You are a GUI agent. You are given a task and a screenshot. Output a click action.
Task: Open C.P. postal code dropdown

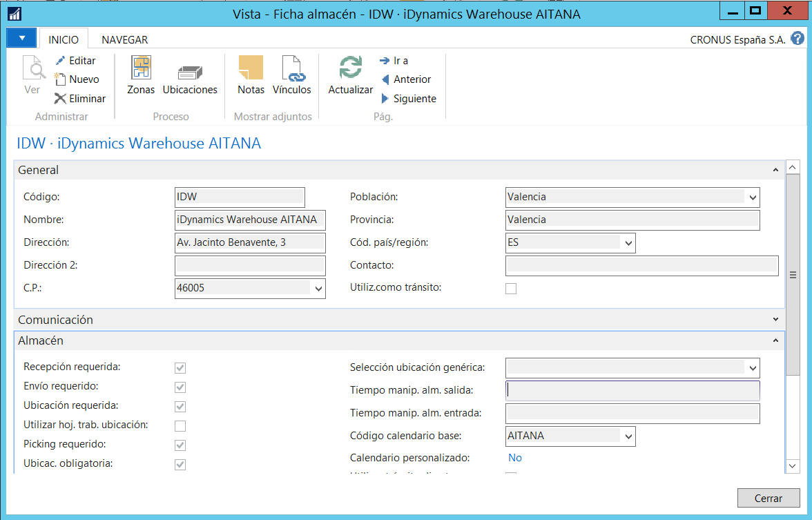coord(318,289)
